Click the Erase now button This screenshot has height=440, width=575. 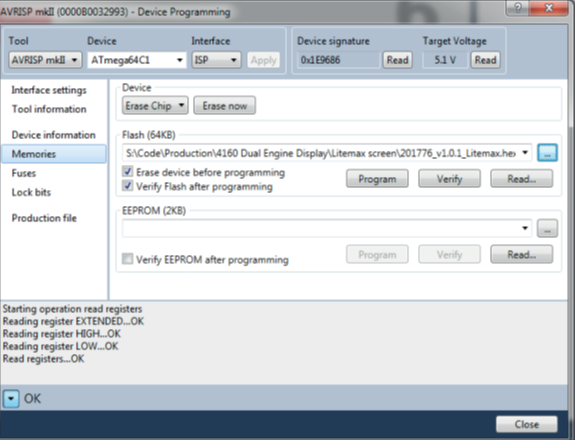point(224,106)
